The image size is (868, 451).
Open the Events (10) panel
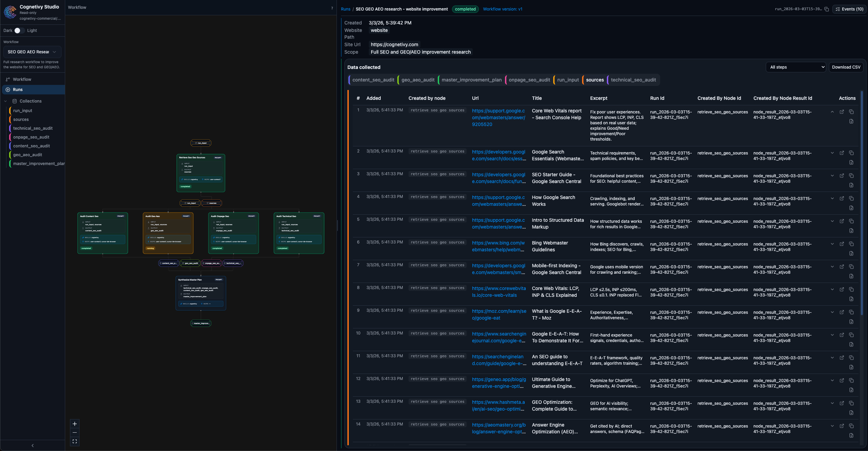pos(850,9)
